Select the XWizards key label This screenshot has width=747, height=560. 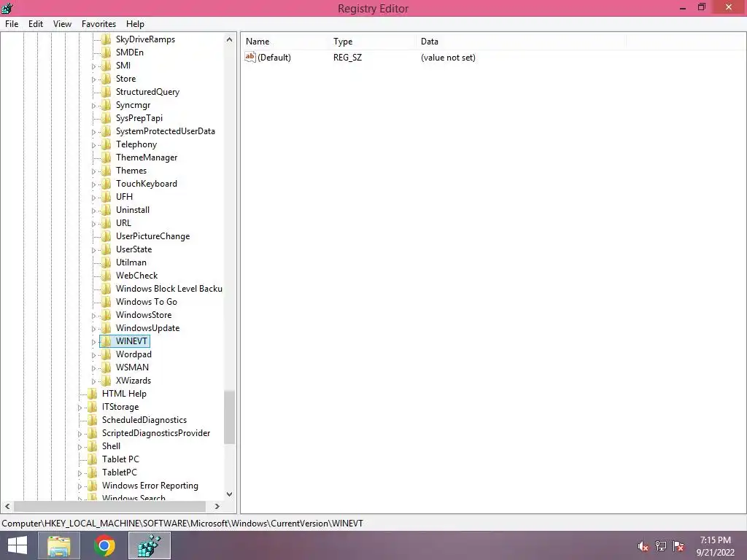click(x=133, y=381)
